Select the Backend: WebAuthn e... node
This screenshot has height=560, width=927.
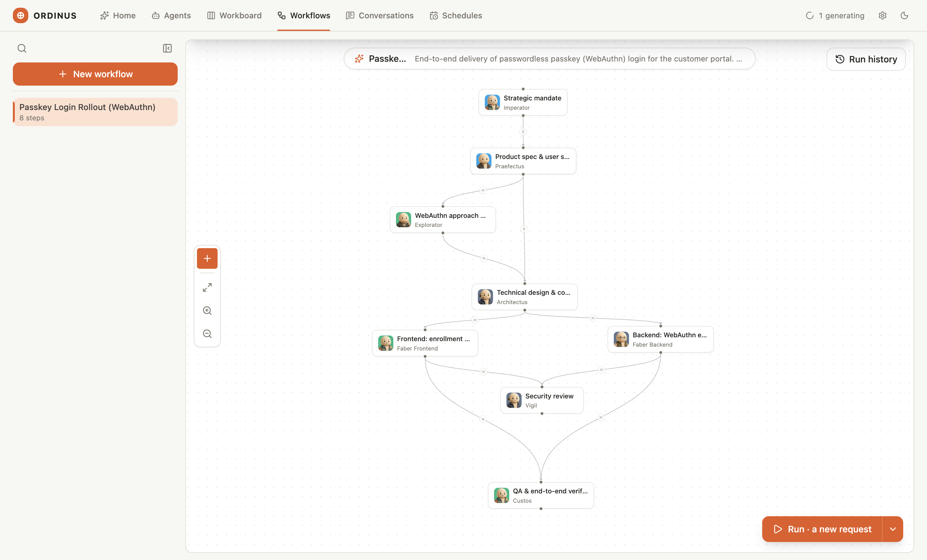[x=660, y=339]
